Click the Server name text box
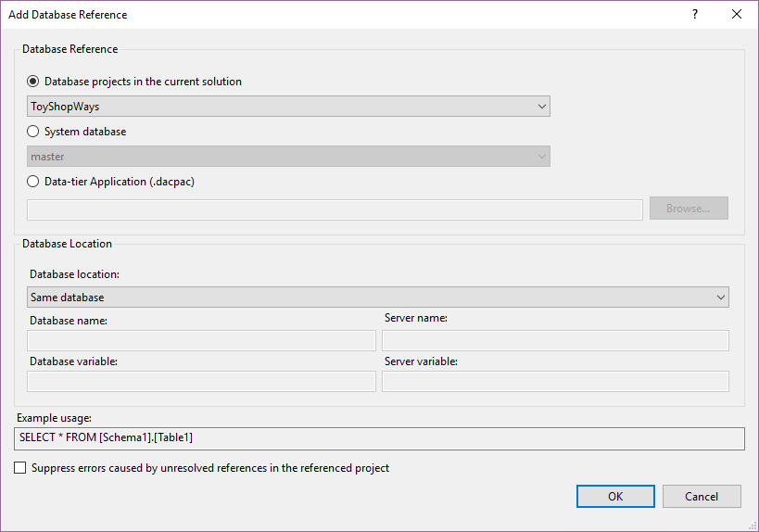 pyautogui.click(x=555, y=340)
